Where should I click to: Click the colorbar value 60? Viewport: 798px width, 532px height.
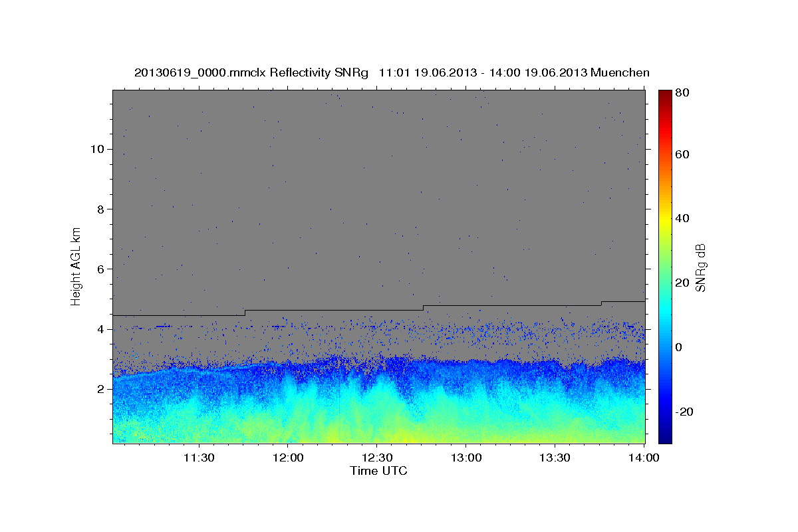683,154
